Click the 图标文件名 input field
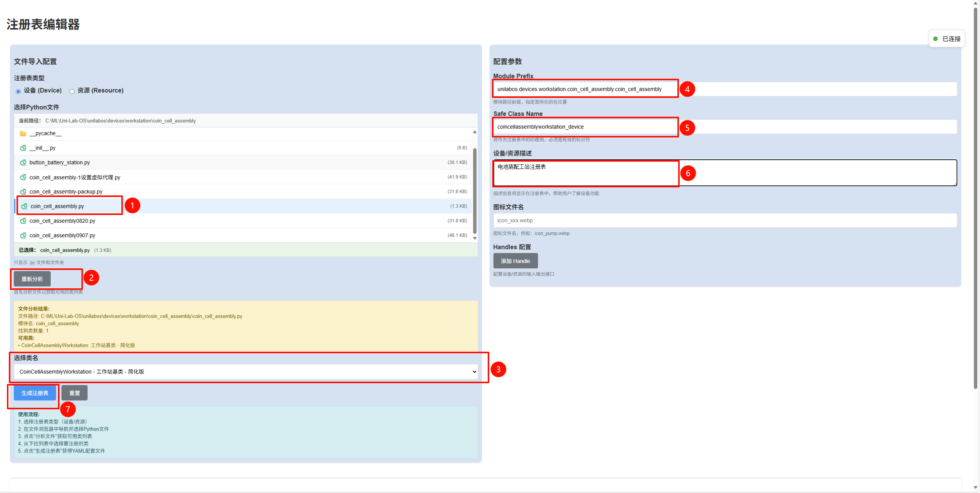The height and width of the screenshot is (493, 980). pos(725,220)
